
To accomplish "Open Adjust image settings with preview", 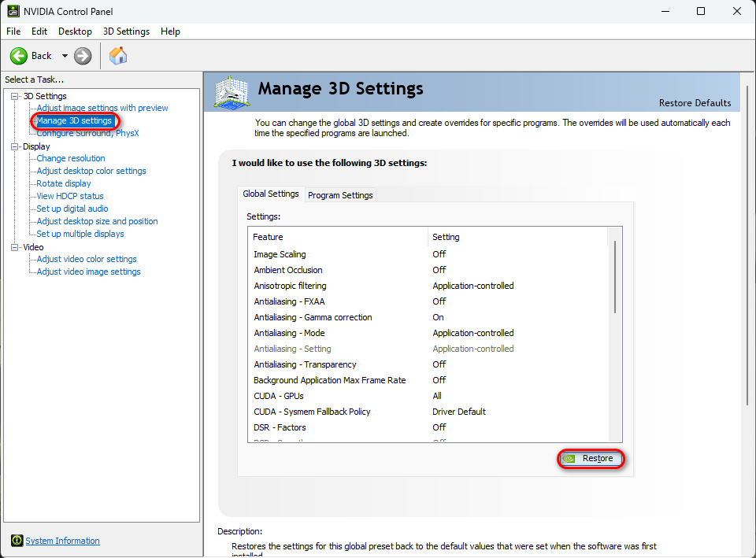I will [x=102, y=108].
